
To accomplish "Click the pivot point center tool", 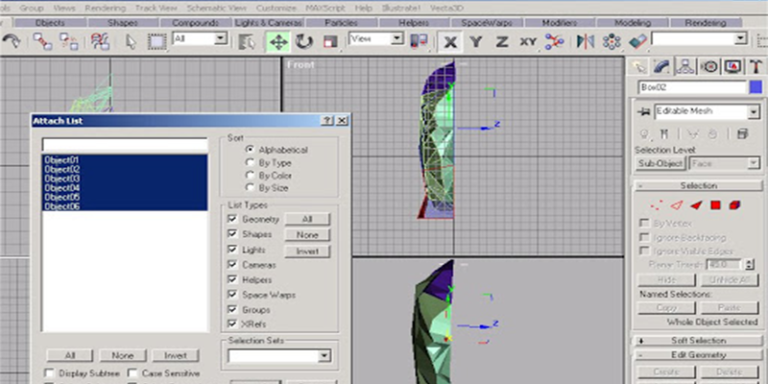I will [419, 41].
